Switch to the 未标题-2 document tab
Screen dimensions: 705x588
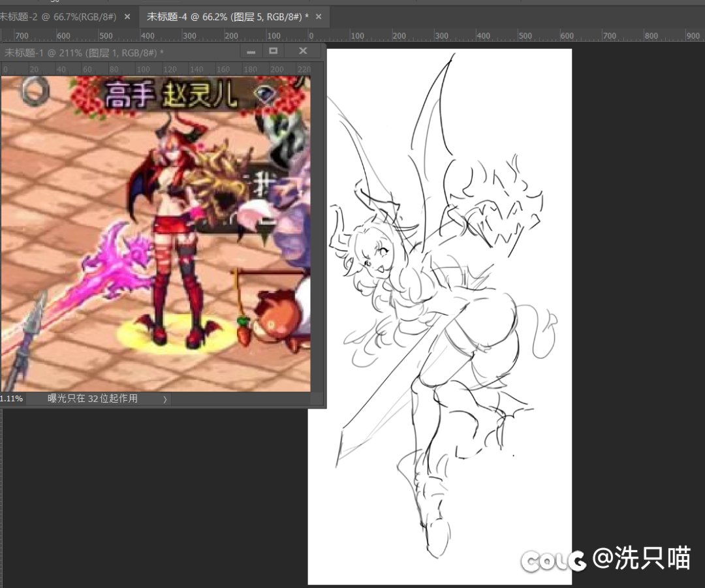57,17
